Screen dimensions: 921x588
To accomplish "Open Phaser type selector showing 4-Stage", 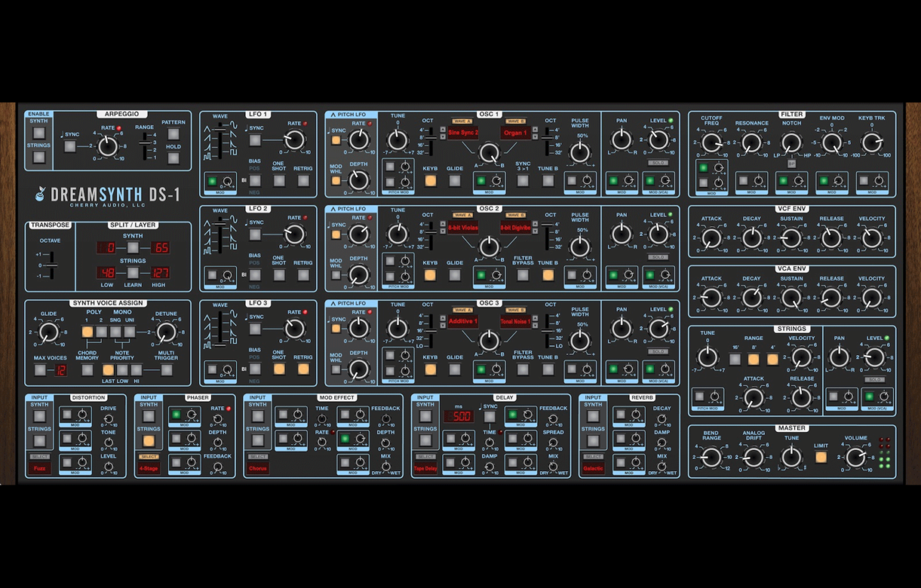I will tap(149, 468).
